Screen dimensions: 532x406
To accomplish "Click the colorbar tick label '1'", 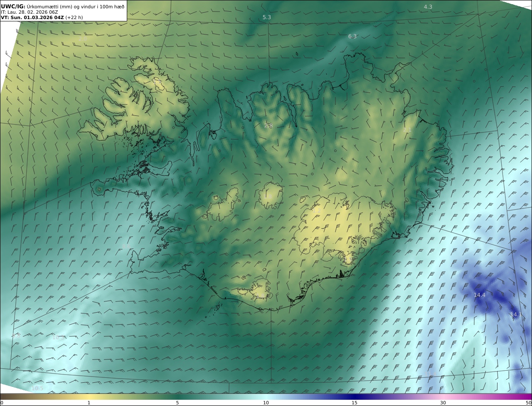I will (x=89, y=403).
